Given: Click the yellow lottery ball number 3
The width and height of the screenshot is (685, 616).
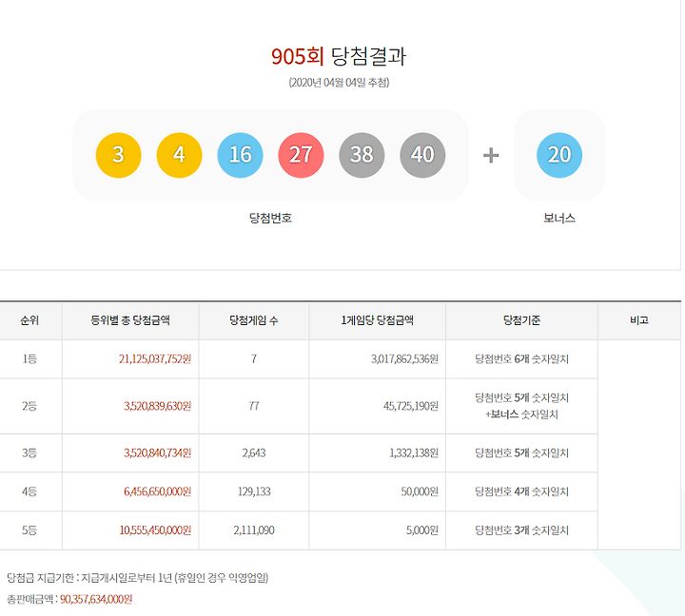Looking at the screenshot, I should (118, 155).
